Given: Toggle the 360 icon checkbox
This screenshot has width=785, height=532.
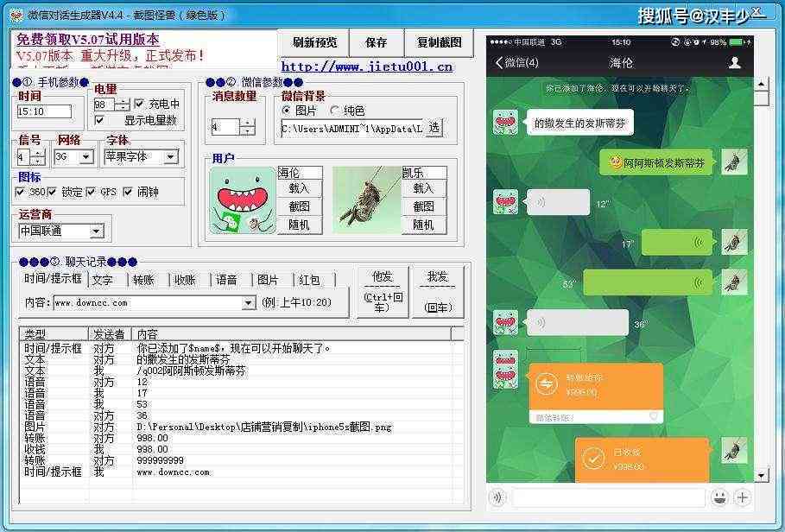Looking at the screenshot, I should [20, 192].
